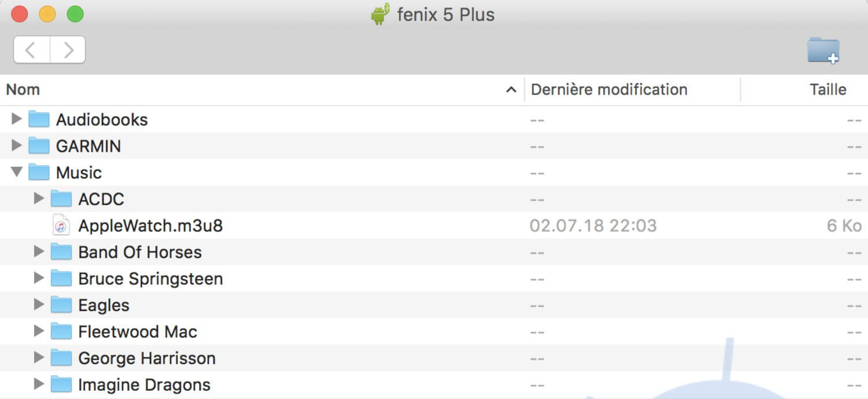
Task: Expand the GARMIN folder
Action: (x=17, y=145)
